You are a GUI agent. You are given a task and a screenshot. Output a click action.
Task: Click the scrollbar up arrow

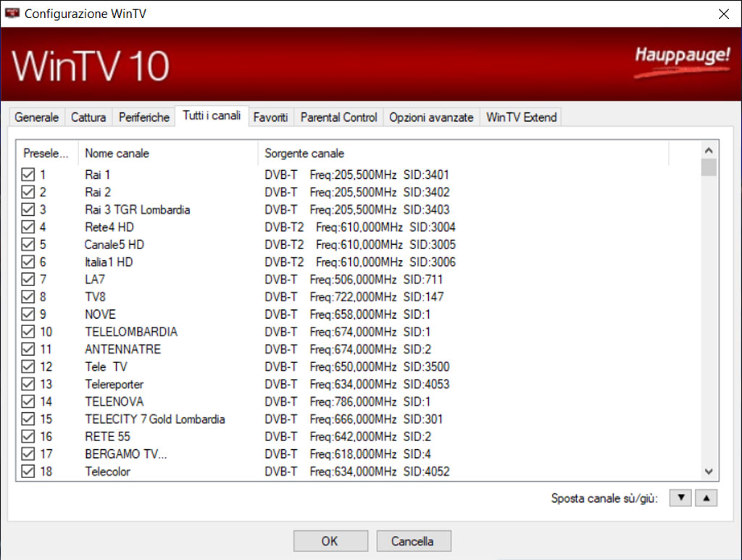pyautogui.click(x=709, y=151)
